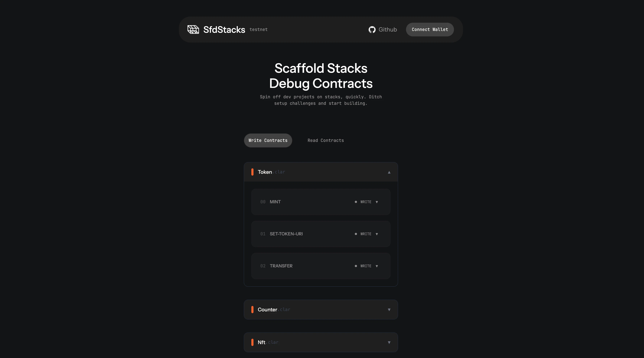Screen dimensions: 644x358
Task: Click the orange accent bar beside Token.clar
Action: tap(253, 172)
